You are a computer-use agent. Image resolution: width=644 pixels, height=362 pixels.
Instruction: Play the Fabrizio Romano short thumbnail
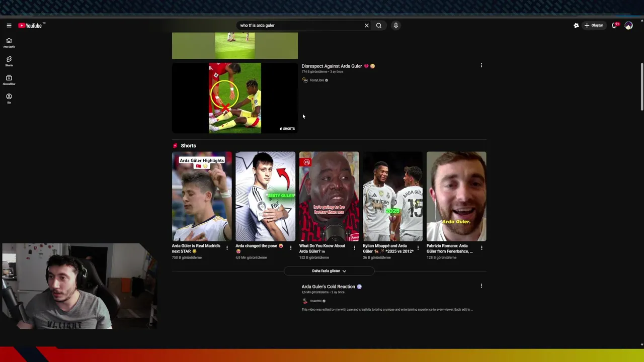click(x=456, y=197)
